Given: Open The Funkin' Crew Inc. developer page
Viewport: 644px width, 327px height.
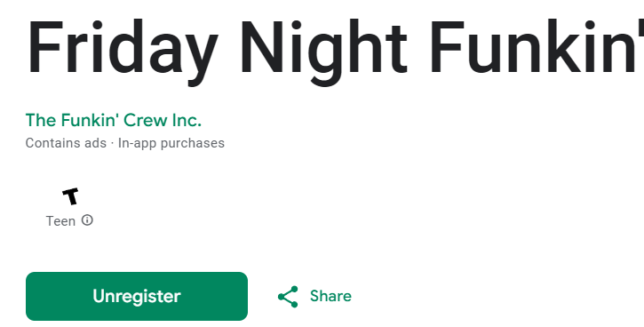Looking at the screenshot, I should [114, 120].
